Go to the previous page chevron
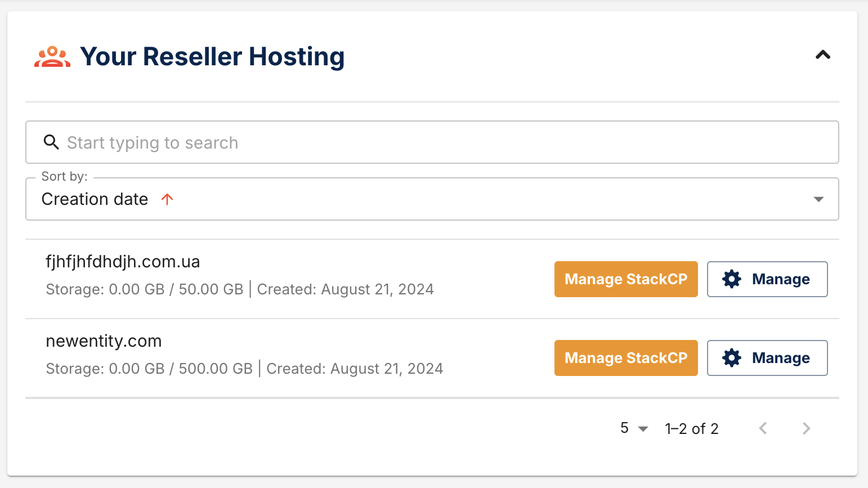 pyautogui.click(x=763, y=428)
